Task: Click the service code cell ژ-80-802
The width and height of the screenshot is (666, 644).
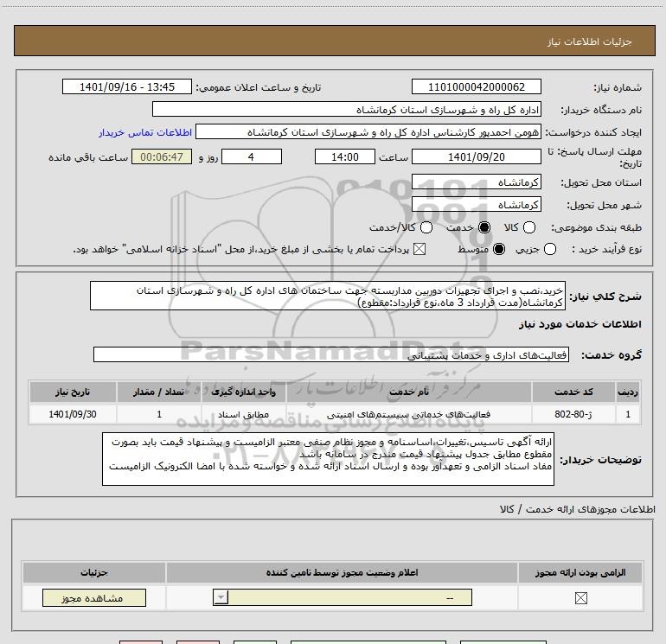Action: click(x=573, y=414)
